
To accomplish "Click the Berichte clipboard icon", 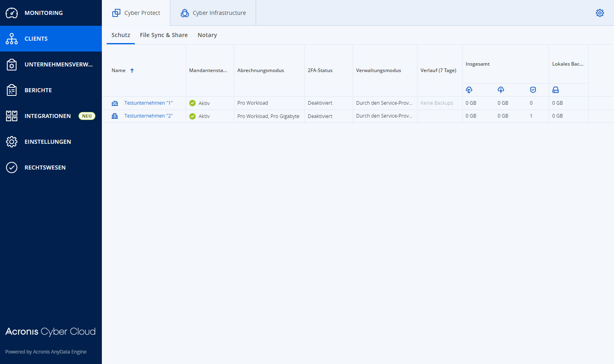I will click(12, 90).
